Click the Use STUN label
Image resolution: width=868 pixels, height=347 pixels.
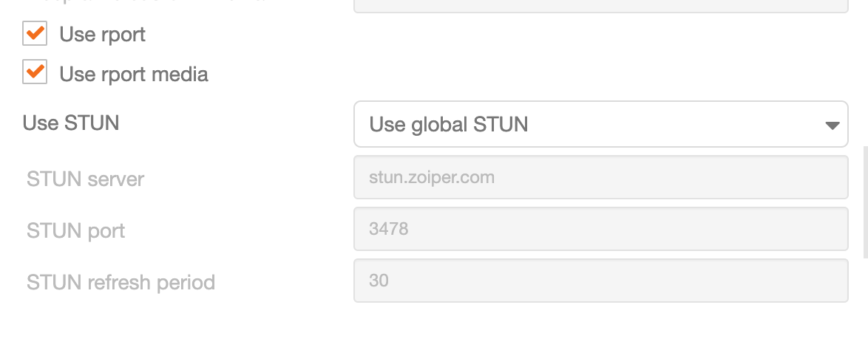(x=71, y=123)
